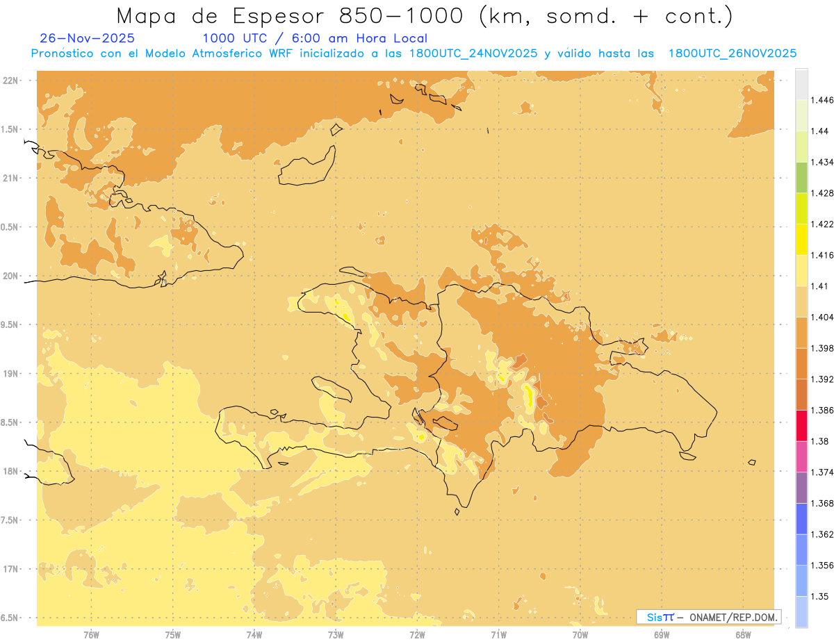The height and width of the screenshot is (644, 834).
Task: Pick the purple colorbar segment
Action: (x=801, y=488)
